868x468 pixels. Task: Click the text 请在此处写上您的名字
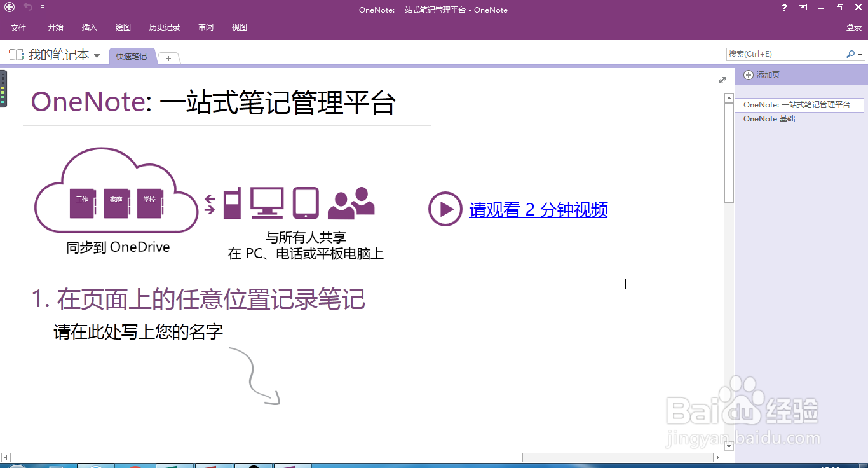pyautogui.click(x=139, y=332)
